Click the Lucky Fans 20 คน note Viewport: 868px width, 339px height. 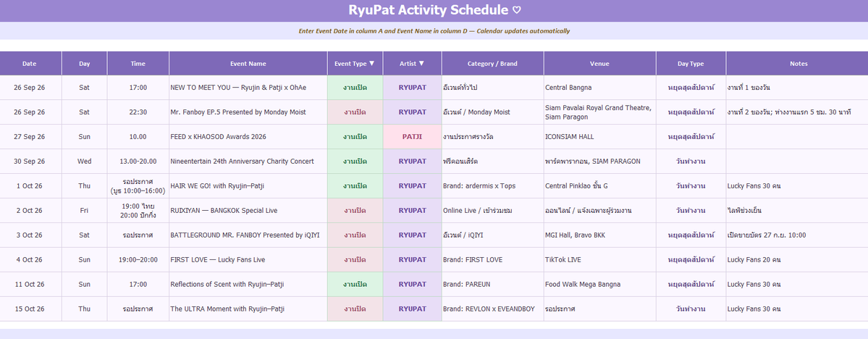pyautogui.click(x=797, y=259)
